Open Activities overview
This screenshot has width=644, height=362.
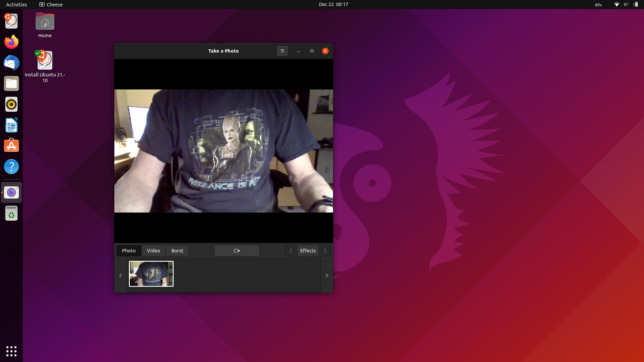[x=17, y=5]
